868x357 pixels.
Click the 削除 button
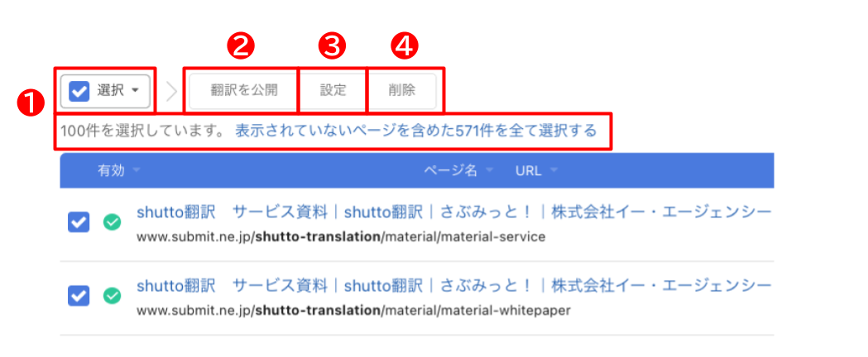pos(402,91)
